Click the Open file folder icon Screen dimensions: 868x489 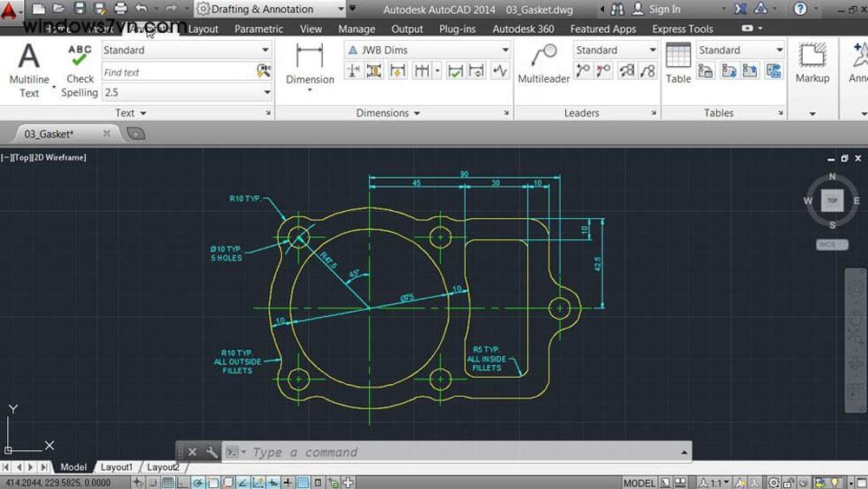point(59,9)
